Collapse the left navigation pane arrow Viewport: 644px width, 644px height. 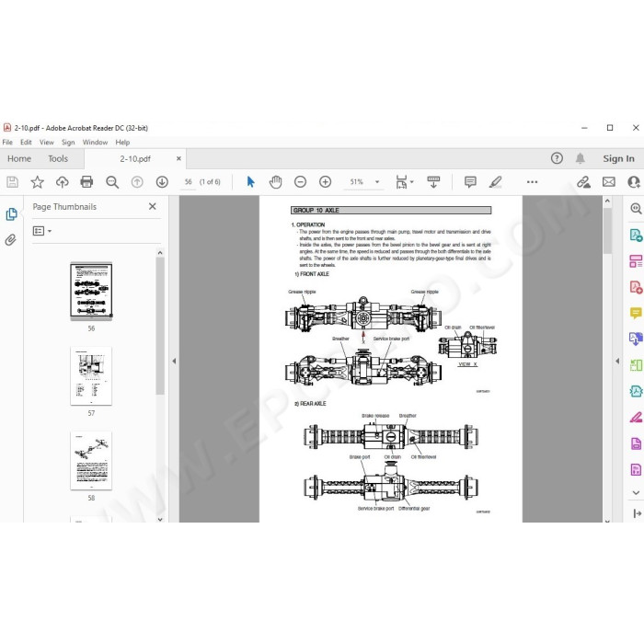pyautogui.click(x=174, y=361)
